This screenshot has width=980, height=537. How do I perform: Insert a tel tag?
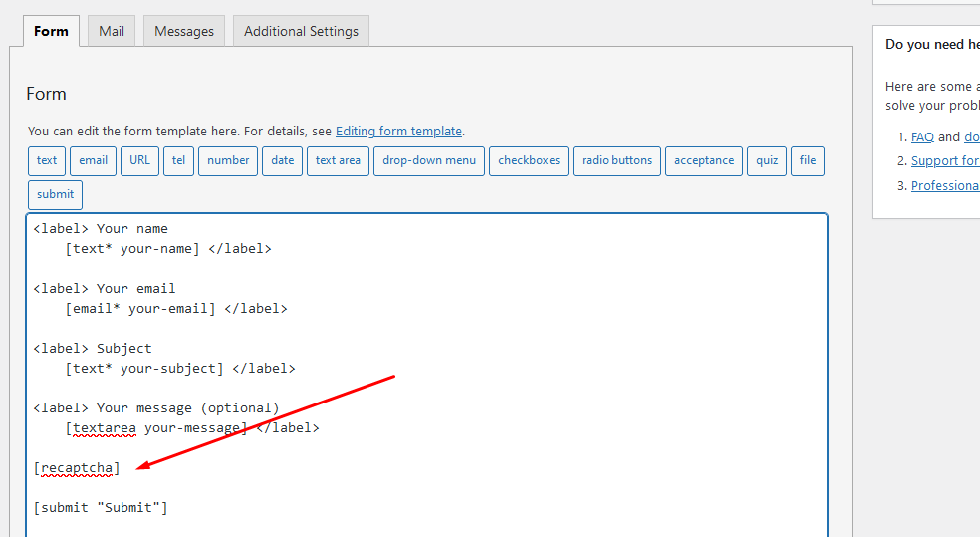coord(178,161)
